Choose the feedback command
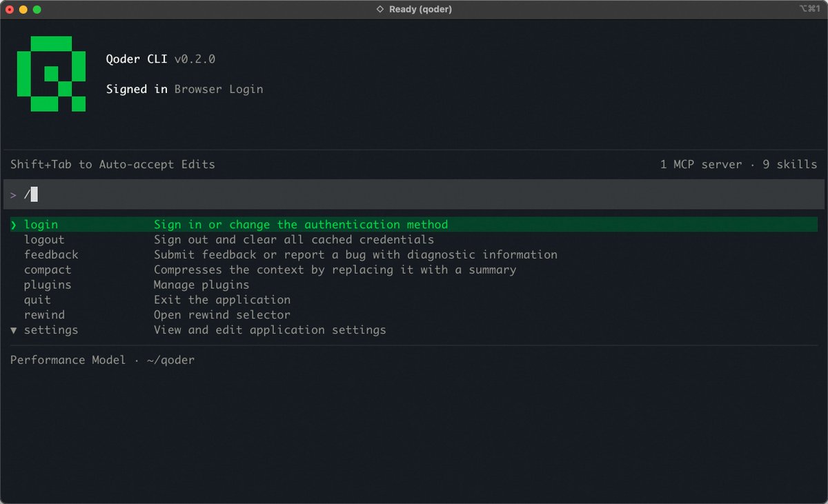Viewport: 828px width, 504px height. click(x=51, y=255)
